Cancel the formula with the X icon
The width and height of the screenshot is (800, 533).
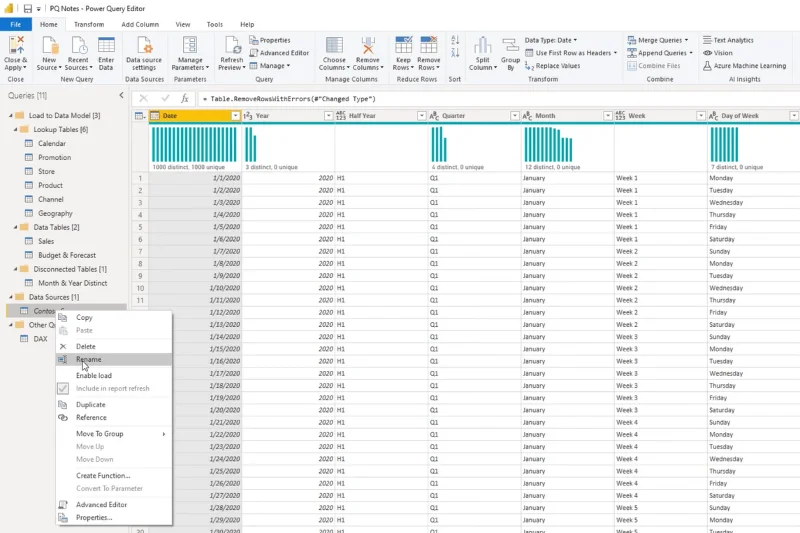143,98
